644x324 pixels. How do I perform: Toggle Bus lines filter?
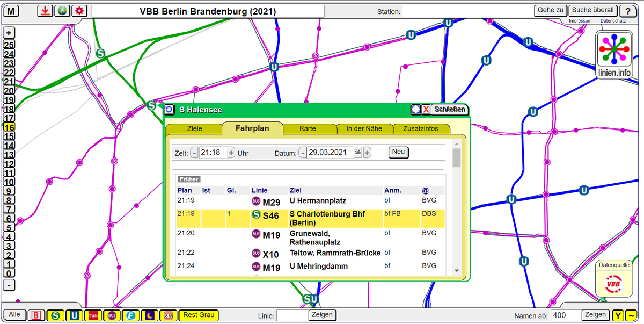[x=112, y=315]
